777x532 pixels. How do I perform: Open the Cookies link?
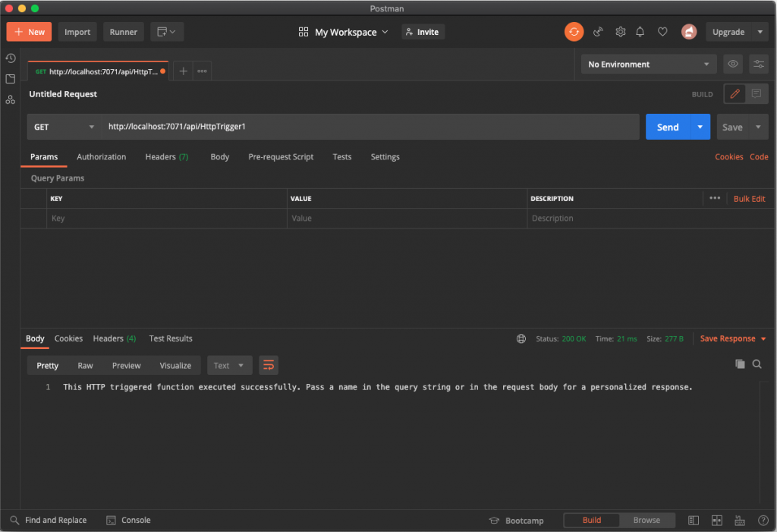729,156
